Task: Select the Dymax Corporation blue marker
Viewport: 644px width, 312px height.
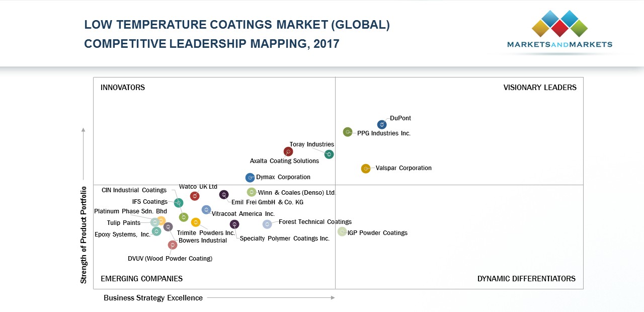Action: (x=250, y=178)
